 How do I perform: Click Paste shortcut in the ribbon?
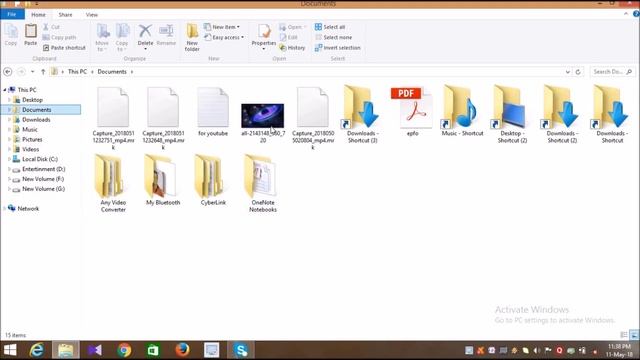coord(64,48)
